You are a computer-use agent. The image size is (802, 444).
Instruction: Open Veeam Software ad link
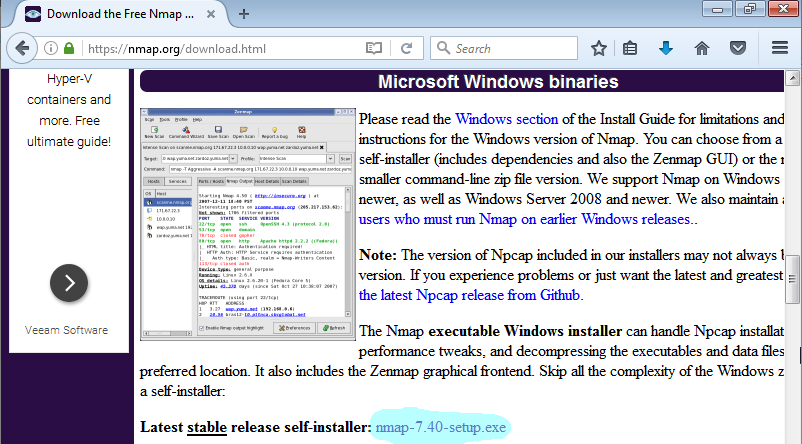66,330
